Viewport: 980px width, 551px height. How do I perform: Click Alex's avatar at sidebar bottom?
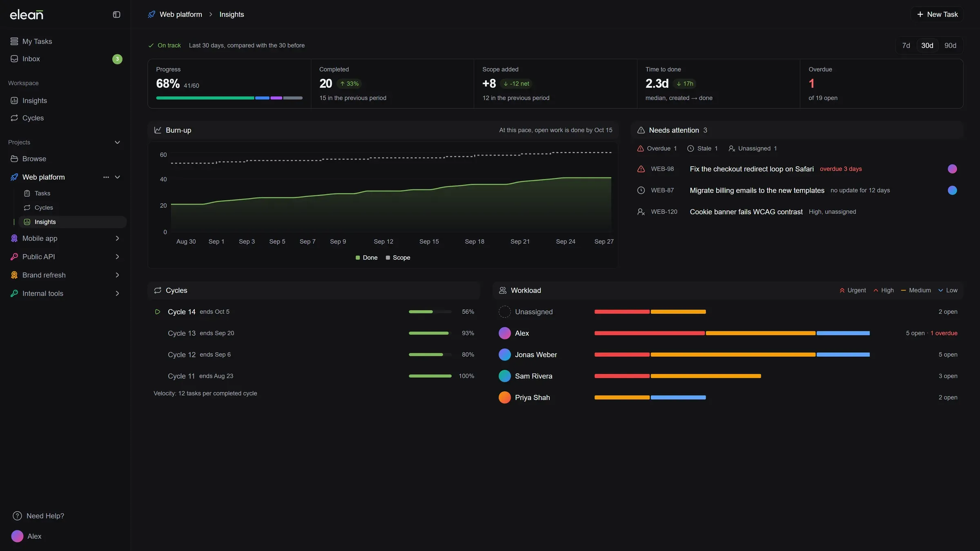click(x=17, y=536)
